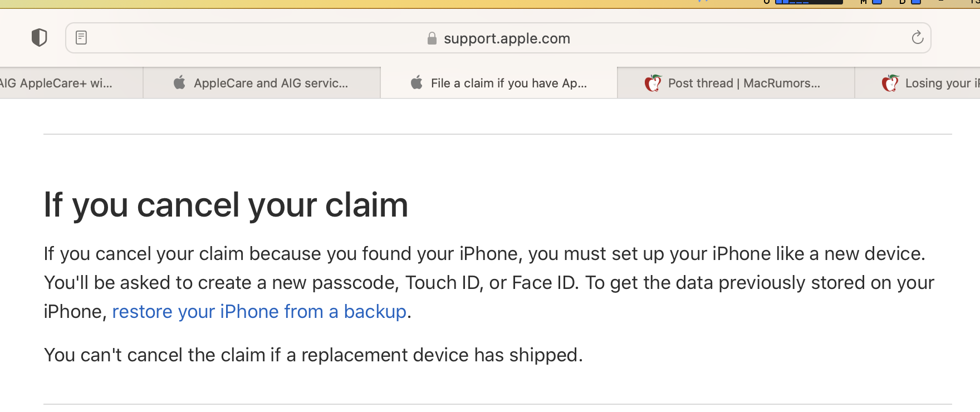Click the MacRumors favicon on the Losing your tab
The height and width of the screenshot is (412, 980).
pos(890,83)
